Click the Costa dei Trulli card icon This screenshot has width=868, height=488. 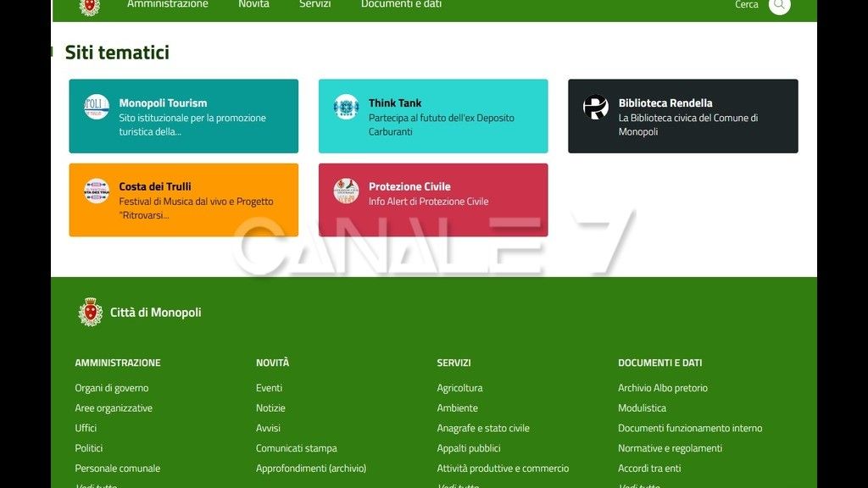pyautogui.click(x=97, y=191)
